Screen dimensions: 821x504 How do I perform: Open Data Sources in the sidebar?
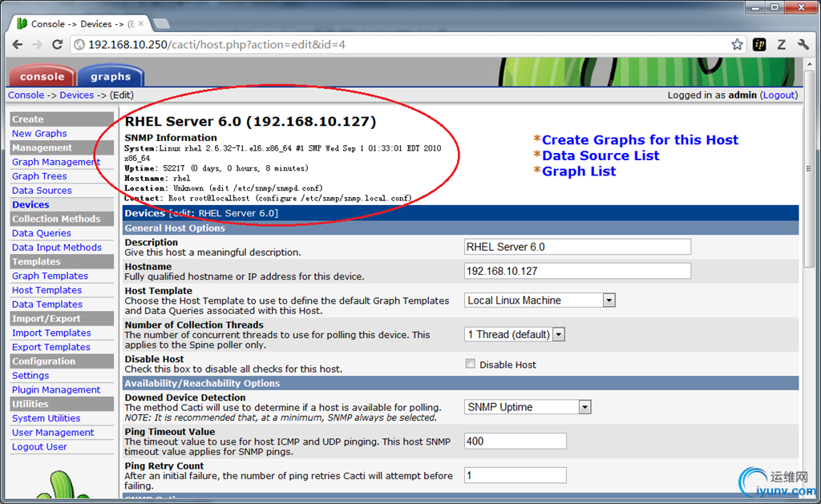42,191
